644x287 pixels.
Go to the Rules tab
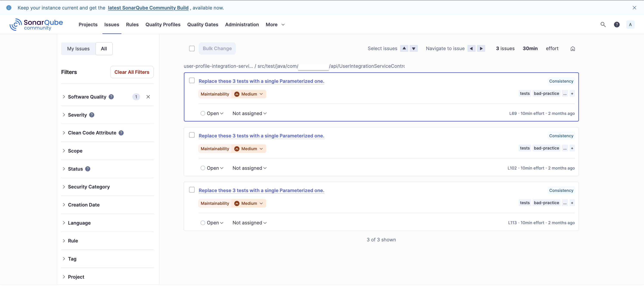(132, 25)
